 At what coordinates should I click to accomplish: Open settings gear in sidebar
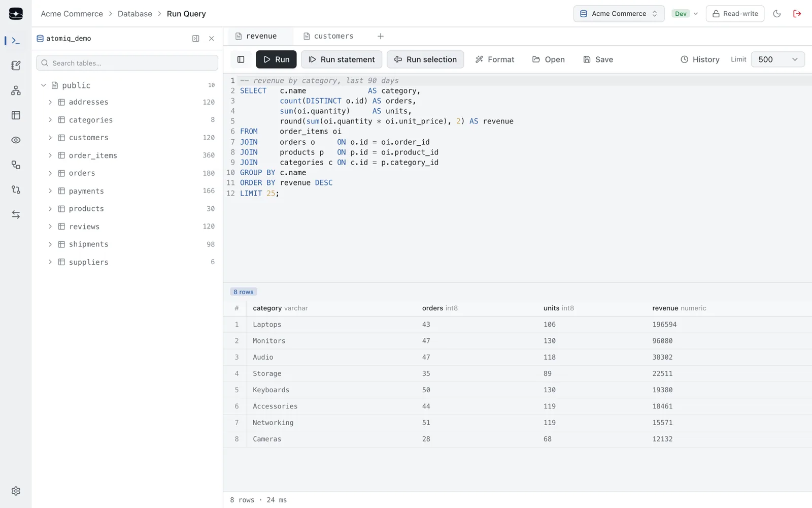(16, 491)
